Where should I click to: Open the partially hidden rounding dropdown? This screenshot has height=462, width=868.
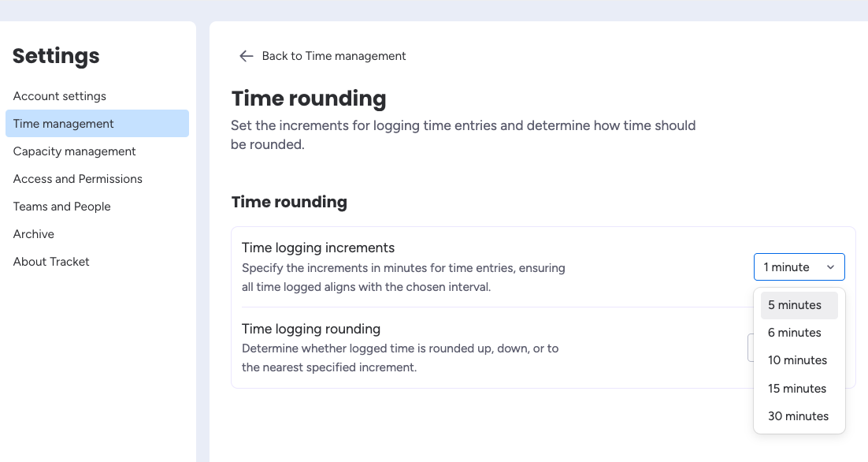click(x=750, y=348)
